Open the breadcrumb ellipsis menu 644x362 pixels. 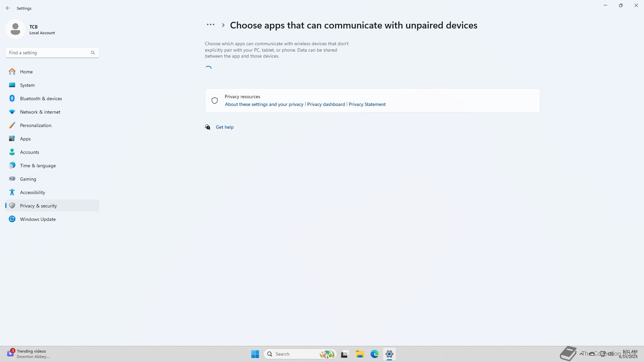click(210, 25)
